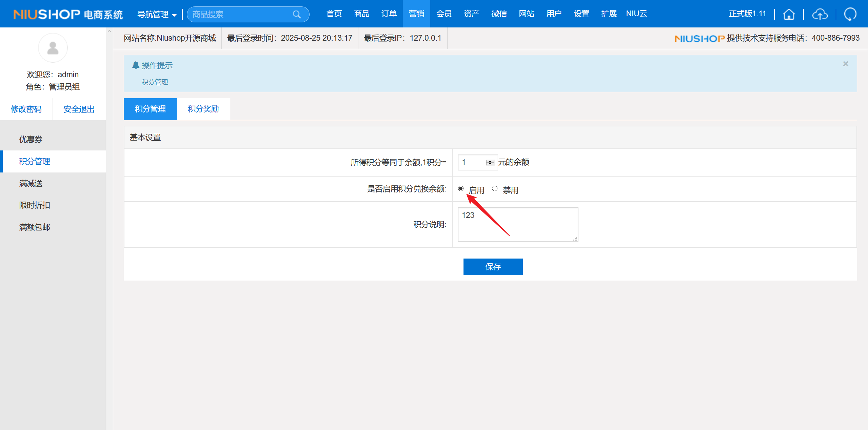
Task: Click the home icon in header
Action: click(x=789, y=14)
